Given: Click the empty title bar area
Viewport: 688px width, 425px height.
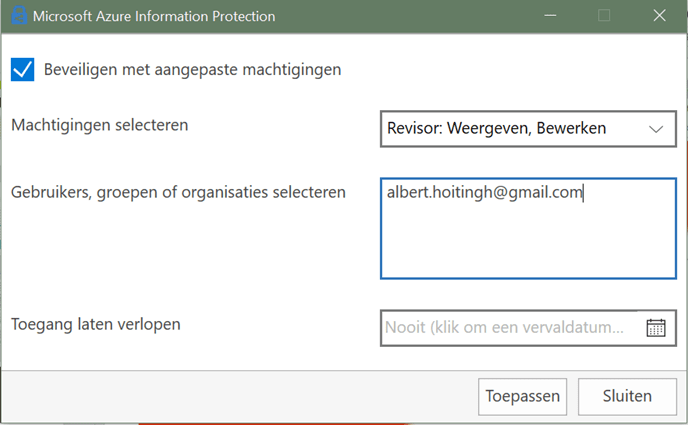Looking at the screenshot, I should pyautogui.click(x=400, y=16).
